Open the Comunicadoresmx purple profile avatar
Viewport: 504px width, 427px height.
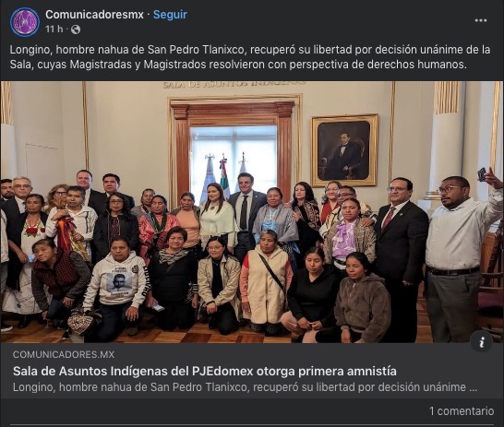(25, 22)
